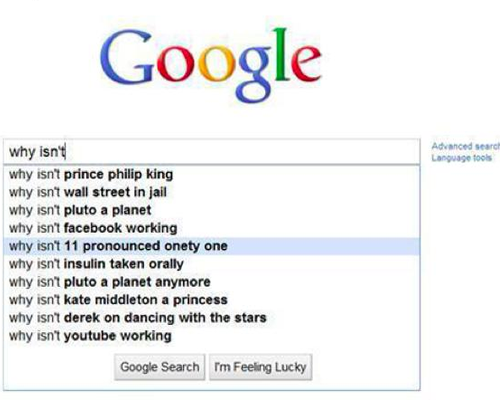Click highlighted "11 pronounced onety one" suggestion
Image resolution: width=500 pixels, height=400 pixels.
pos(212,246)
